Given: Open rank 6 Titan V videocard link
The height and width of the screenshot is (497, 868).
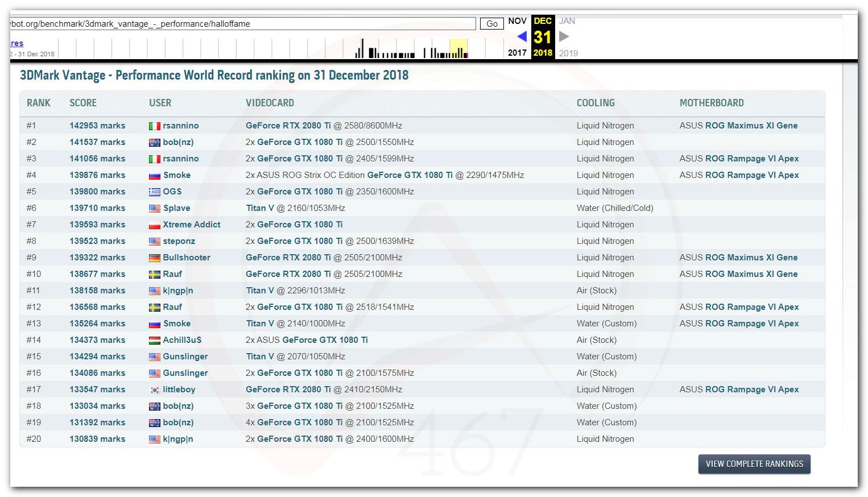Looking at the screenshot, I should [x=260, y=208].
